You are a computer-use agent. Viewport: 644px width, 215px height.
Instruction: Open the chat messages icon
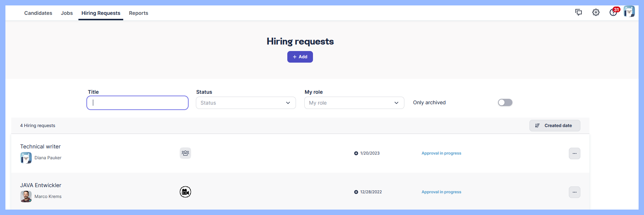578,12
